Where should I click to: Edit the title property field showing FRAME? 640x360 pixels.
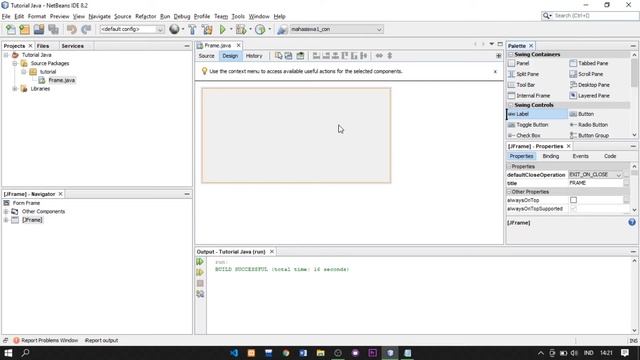pos(596,183)
